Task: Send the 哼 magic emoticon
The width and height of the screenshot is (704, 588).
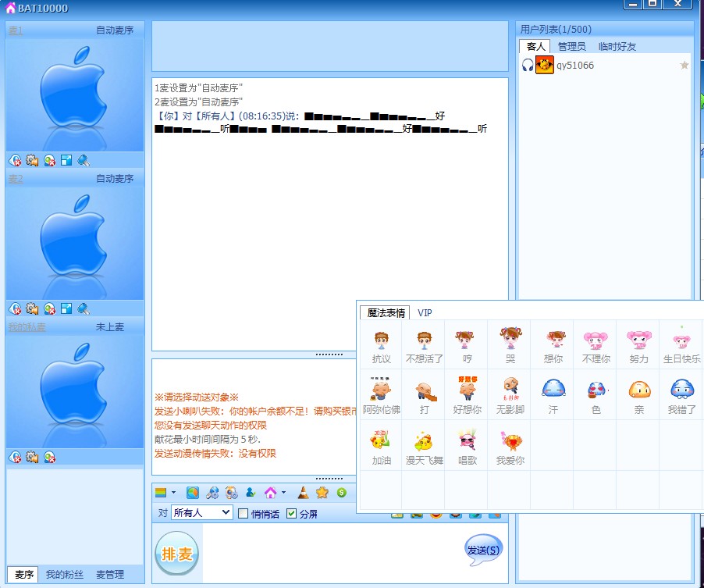Action: (x=467, y=345)
